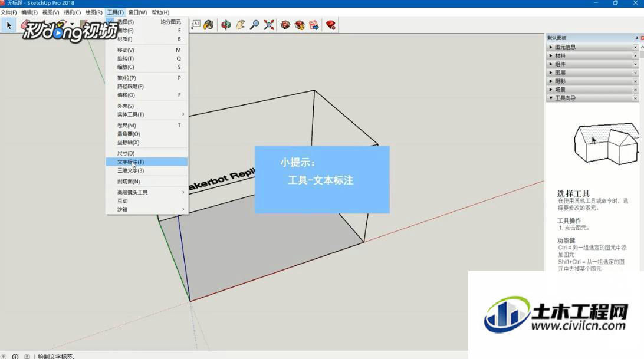Click the Zoom Extents icon
644x359 pixels.
[269, 25]
